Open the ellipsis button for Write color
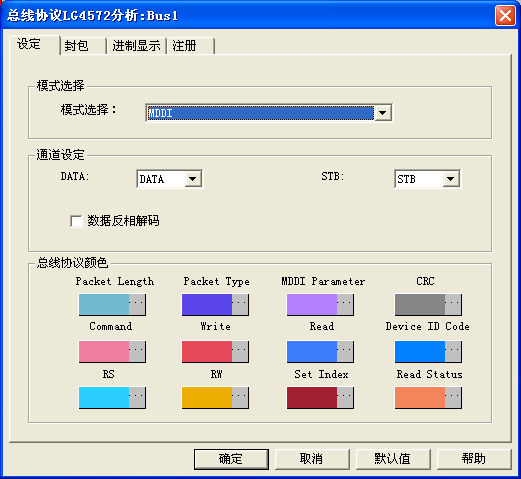This screenshot has height=479, width=521. point(240,351)
